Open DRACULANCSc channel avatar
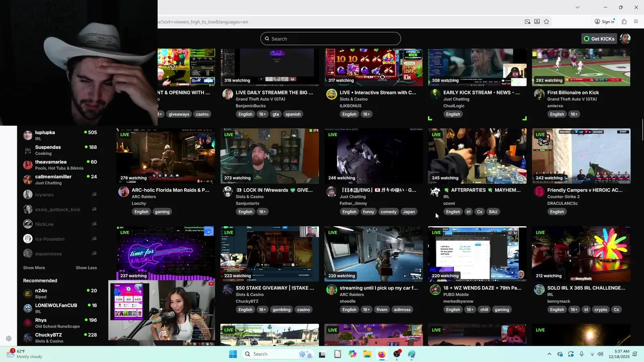644x362 pixels. click(539, 192)
